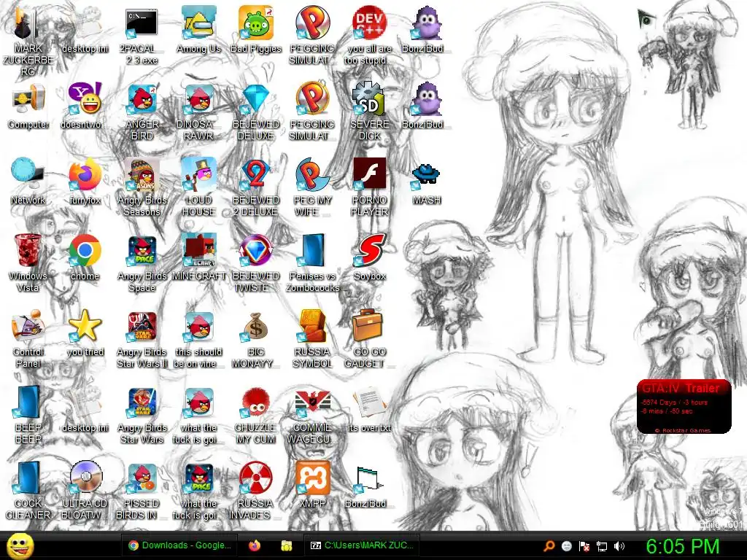747x560 pixels.
Task: Open the furryfox Firefox shortcut
Action: pyautogui.click(x=85, y=175)
